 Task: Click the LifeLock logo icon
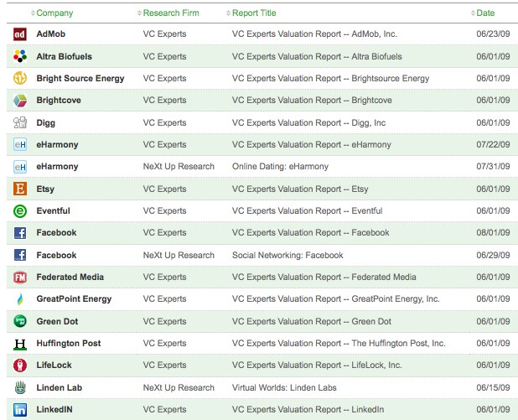coord(20,366)
